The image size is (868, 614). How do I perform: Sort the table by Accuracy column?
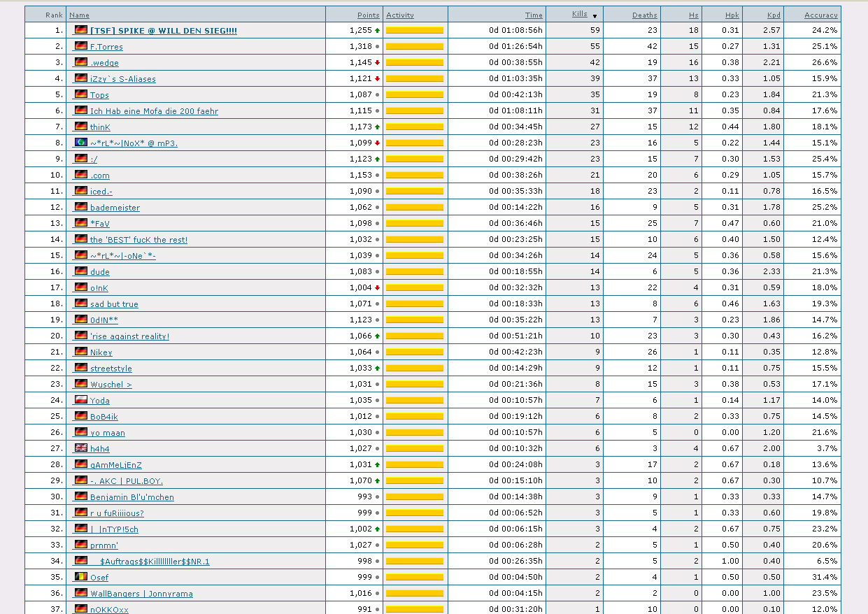(820, 15)
